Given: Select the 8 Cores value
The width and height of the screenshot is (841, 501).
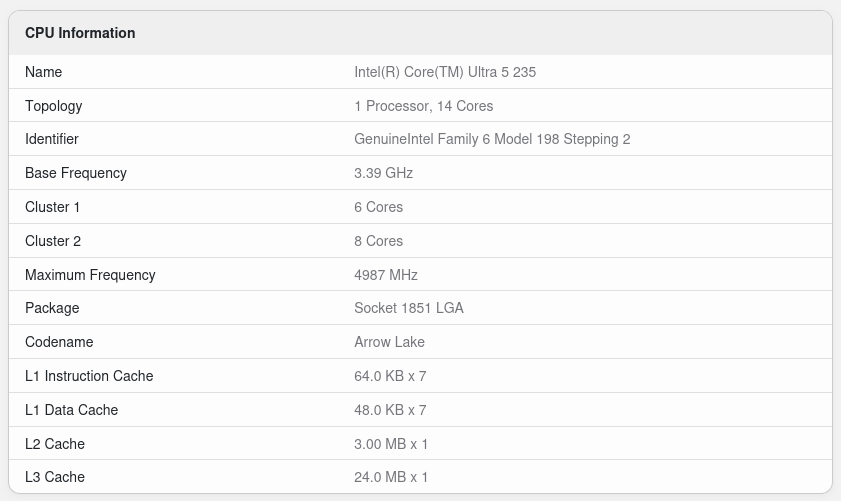Looking at the screenshot, I should click(378, 241).
